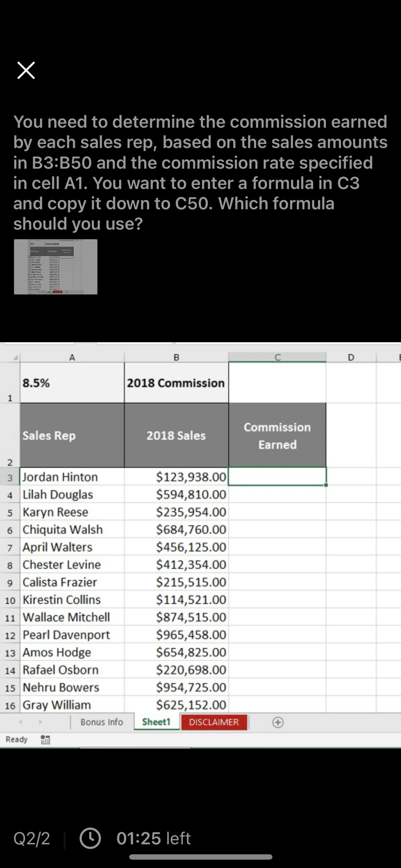Select column A header
This screenshot has height=868, width=401.
click(72, 357)
